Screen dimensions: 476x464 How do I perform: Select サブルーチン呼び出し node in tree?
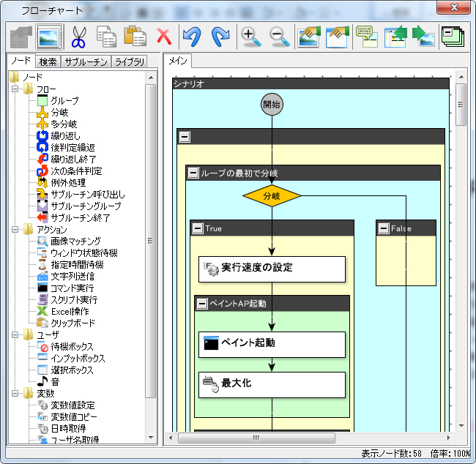click(88, 194)
